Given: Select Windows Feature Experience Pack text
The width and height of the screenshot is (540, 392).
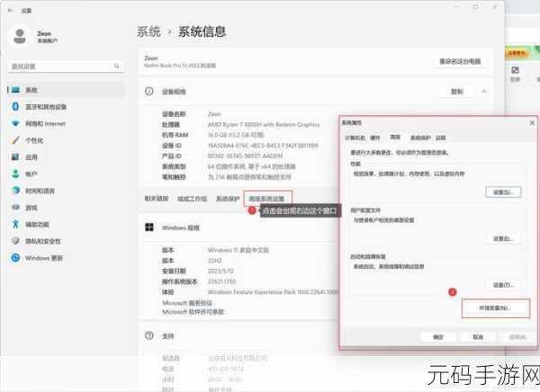Looking at the screenshot, I should pos(273,292).
